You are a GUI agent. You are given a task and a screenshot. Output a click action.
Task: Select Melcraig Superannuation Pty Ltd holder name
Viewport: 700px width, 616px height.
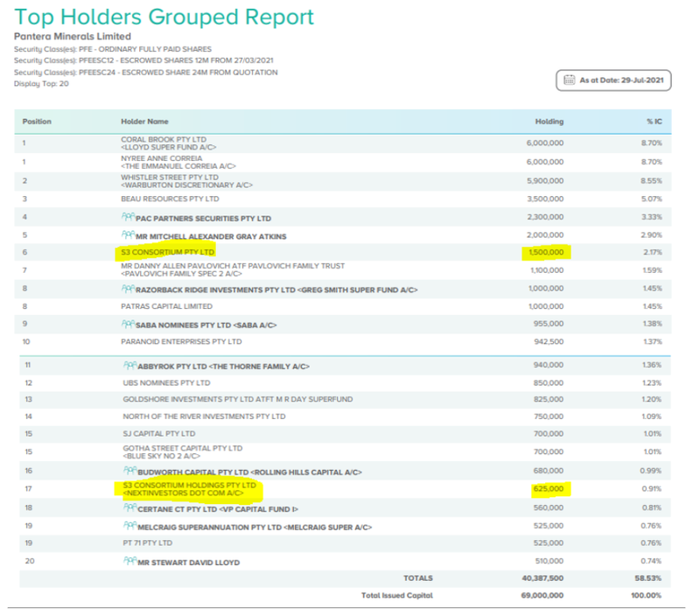(255, 528)
